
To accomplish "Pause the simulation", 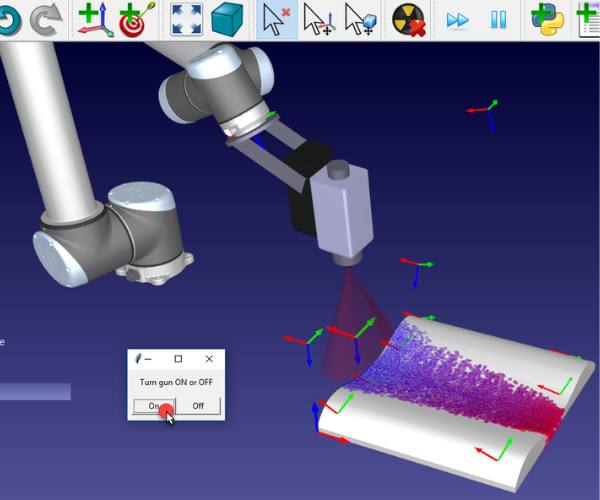I will pos(498,19).
